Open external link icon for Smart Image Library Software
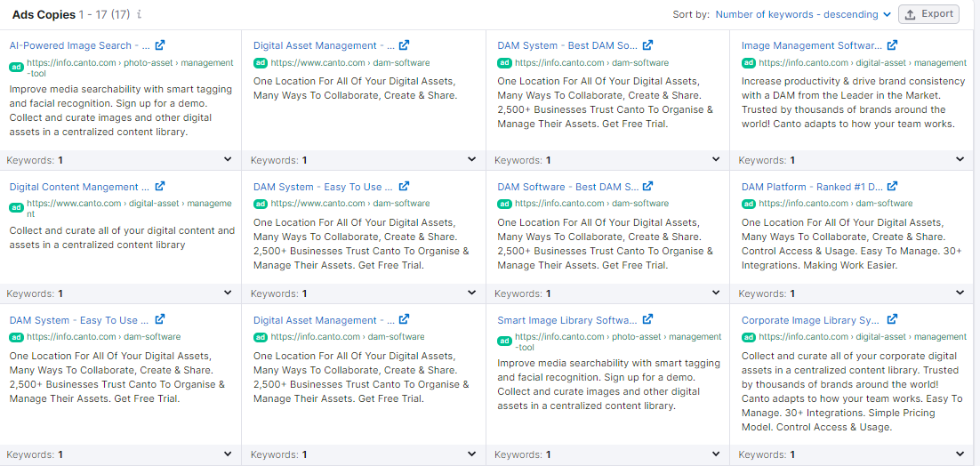Viewport: 980px width, 466px height. pos(648,320)
